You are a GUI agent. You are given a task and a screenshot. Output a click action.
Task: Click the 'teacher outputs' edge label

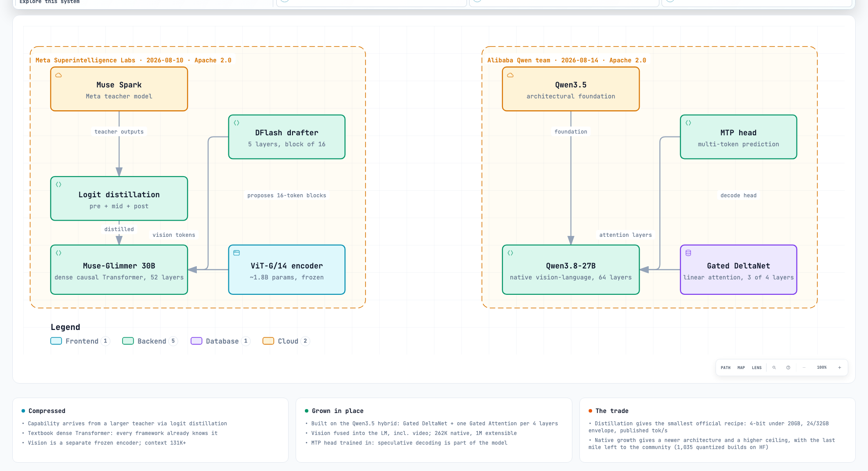coord(119,132)
